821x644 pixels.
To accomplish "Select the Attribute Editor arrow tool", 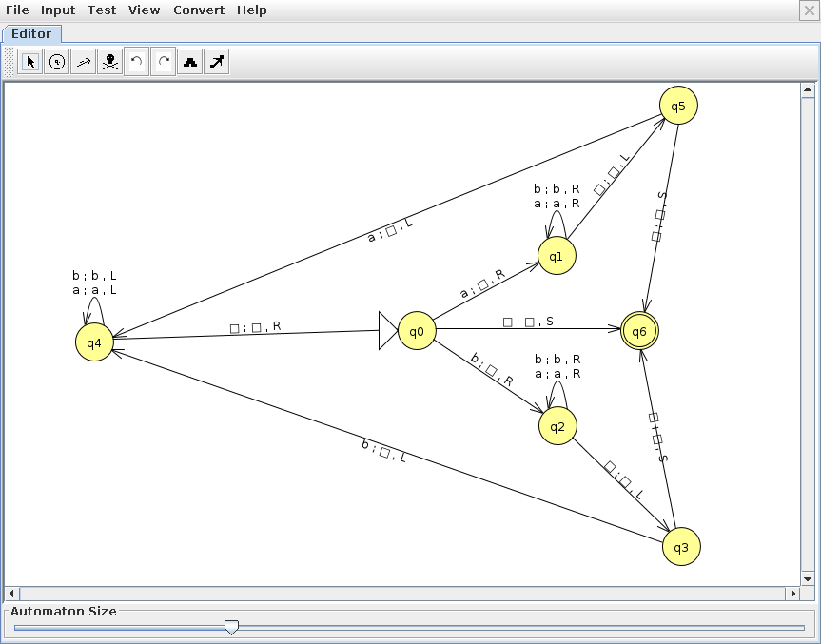I will tap(30, 62).
